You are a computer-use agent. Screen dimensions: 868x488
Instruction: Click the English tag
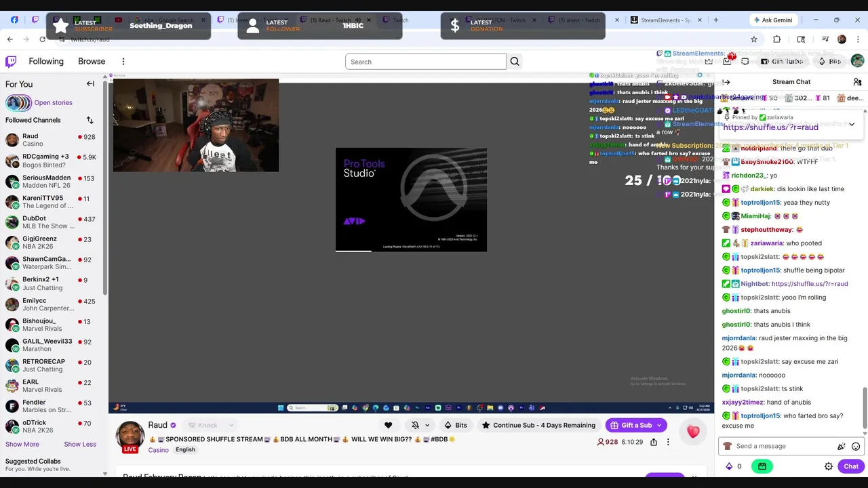(x=185, y=449)
